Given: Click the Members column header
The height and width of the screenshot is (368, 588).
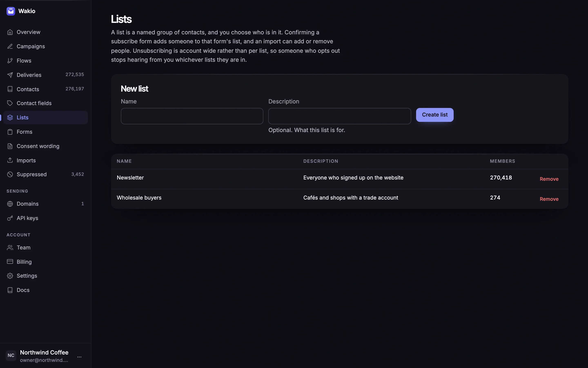Looking at the screenshot, I should (x=502, y=161).
